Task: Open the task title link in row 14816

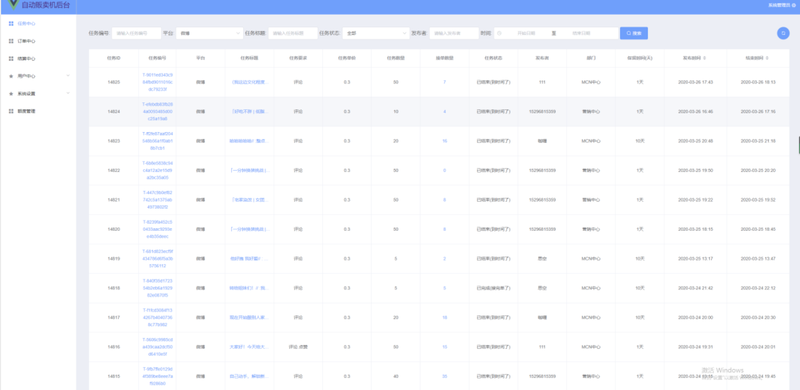Action: (249, 347)
